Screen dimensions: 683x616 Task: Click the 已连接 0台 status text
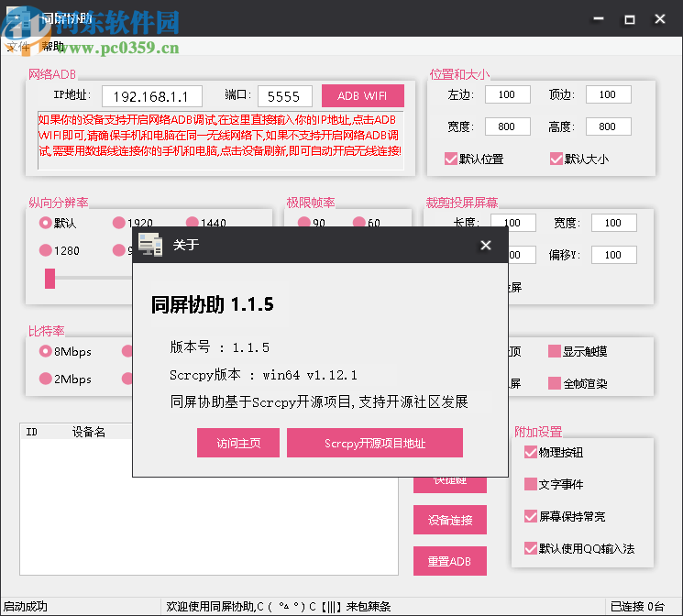pos(637,607)
